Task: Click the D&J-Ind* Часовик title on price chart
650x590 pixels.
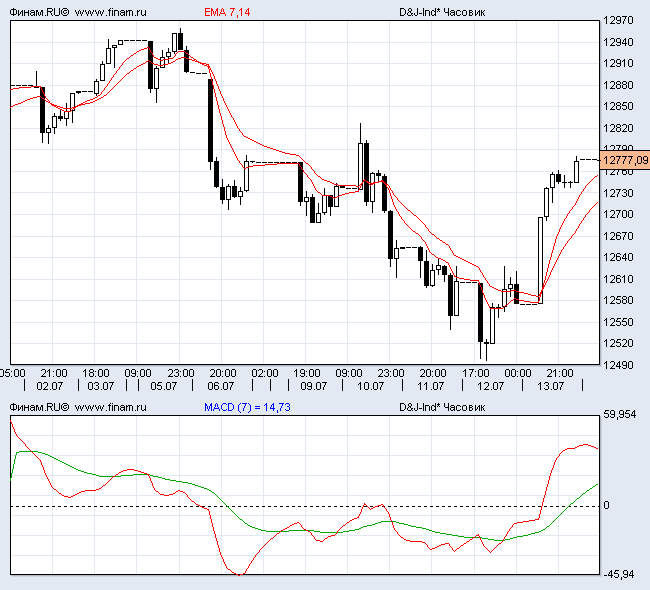Action: coord(442,12)
